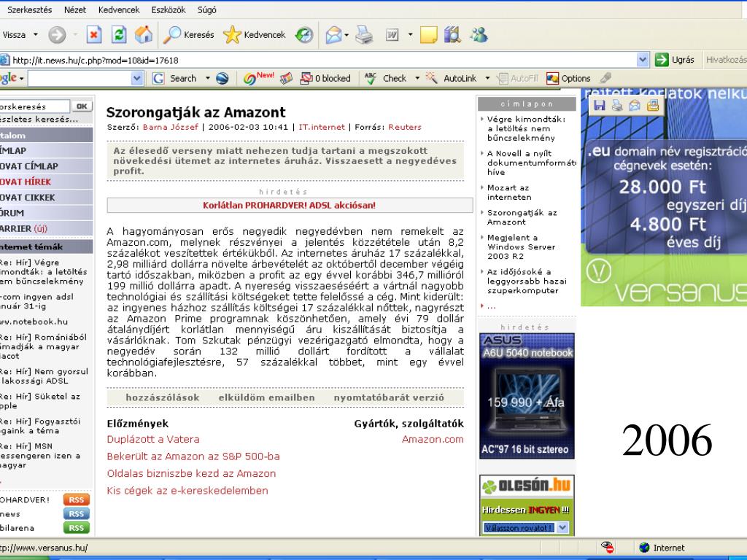Open the Google Search options dropdown arrow

click(208, 78)
